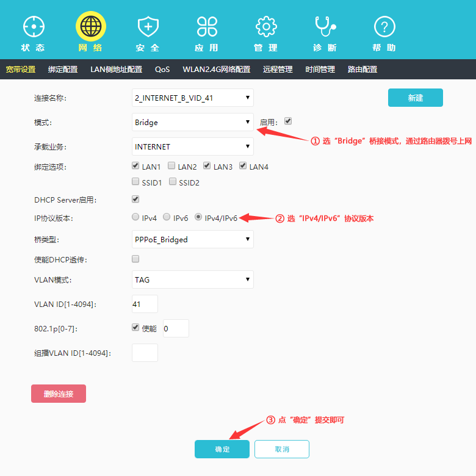Screen dimensions: 476x476
Task: Open the QoS tab
Action: tap(162, 70)
